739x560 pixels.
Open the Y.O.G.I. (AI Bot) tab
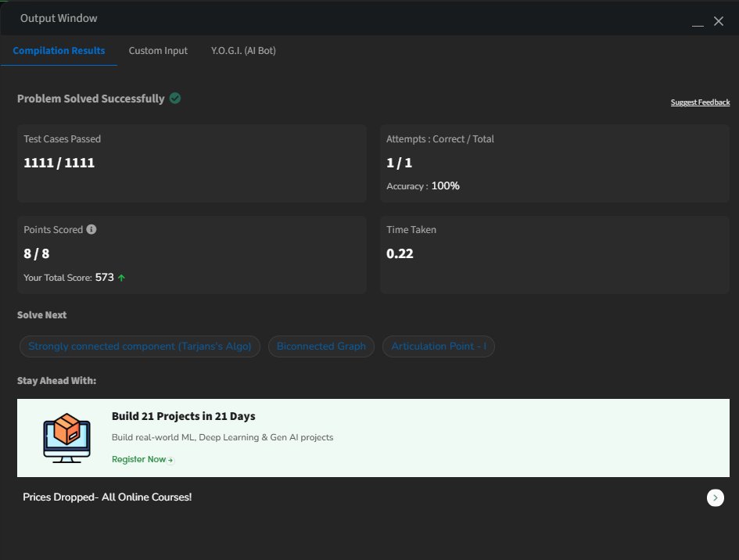pyautogui.click(x=243, y=51)
